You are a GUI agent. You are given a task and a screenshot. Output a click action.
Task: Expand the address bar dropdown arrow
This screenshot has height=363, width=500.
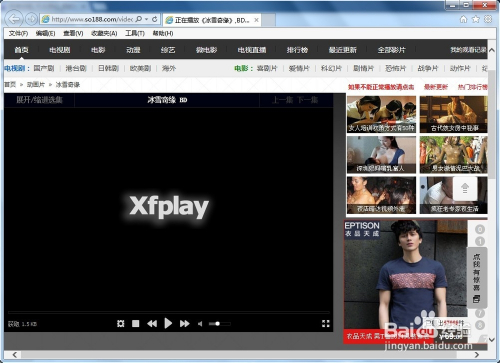pos(146,19)
